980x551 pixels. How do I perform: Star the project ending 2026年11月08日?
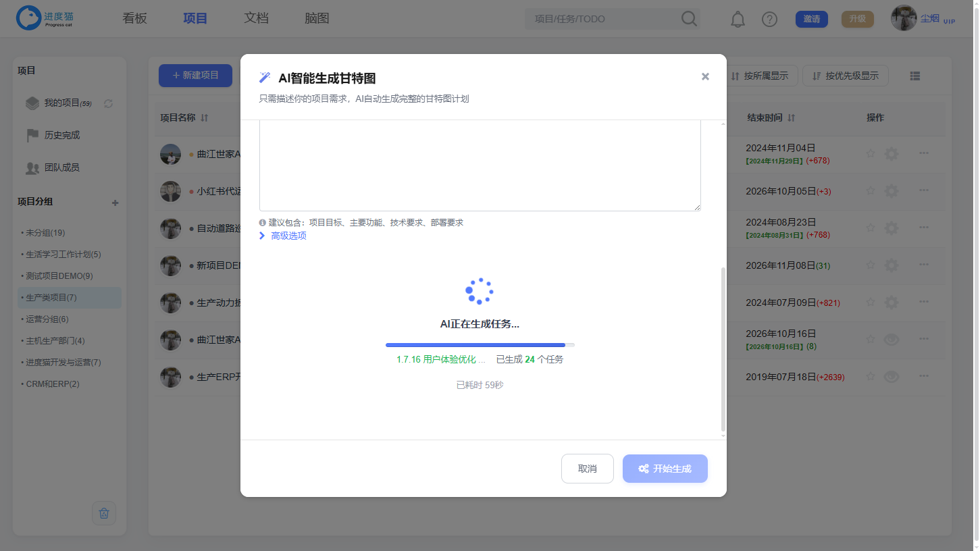[x=871, y=265]
